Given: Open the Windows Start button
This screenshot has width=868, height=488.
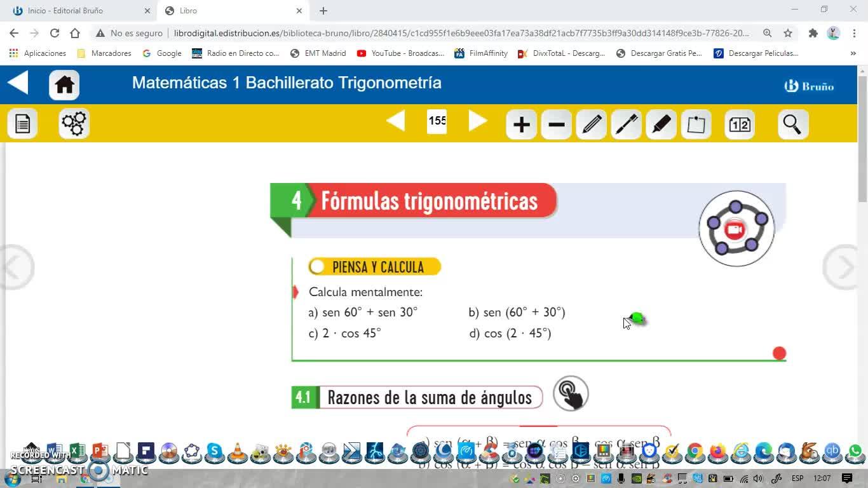Looking at the screenshot, I should tap(11, 478).
